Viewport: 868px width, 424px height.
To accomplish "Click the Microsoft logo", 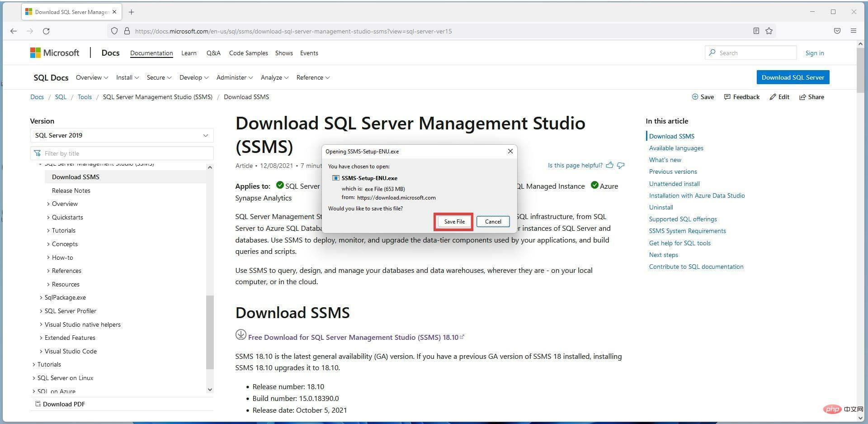I will pyautogui.click(x=55, y=53).
